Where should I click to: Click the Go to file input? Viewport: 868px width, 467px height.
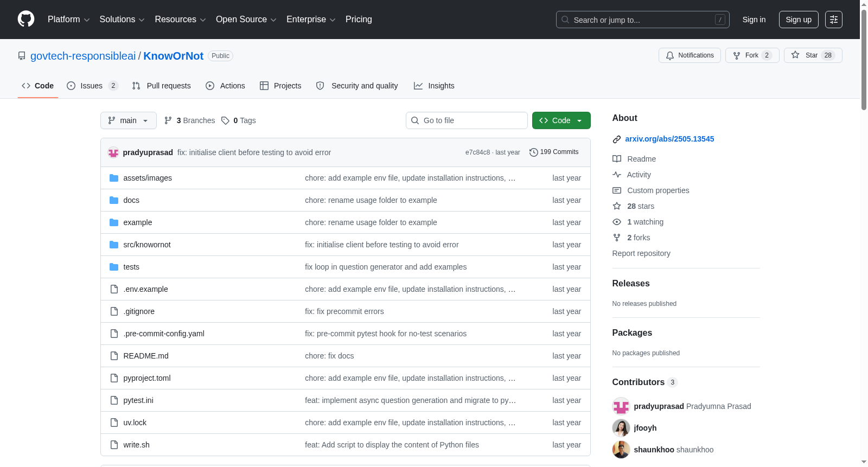pyautogui.click(x=467, y=120)
